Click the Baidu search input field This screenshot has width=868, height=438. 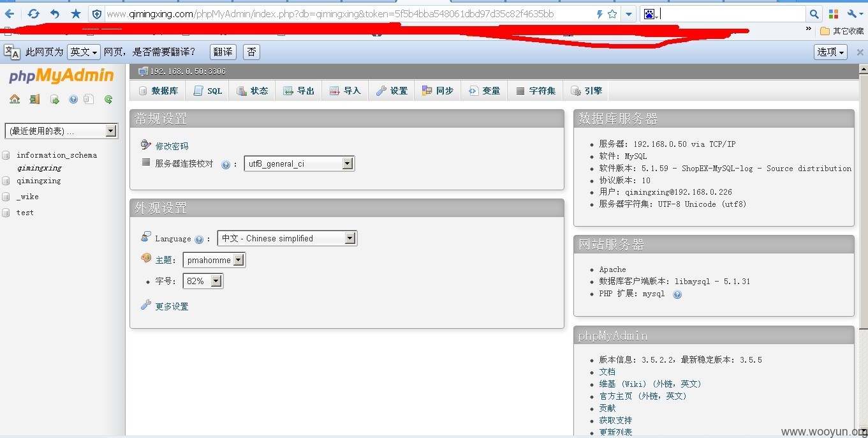pyautogui.click(x=732, y=14)
